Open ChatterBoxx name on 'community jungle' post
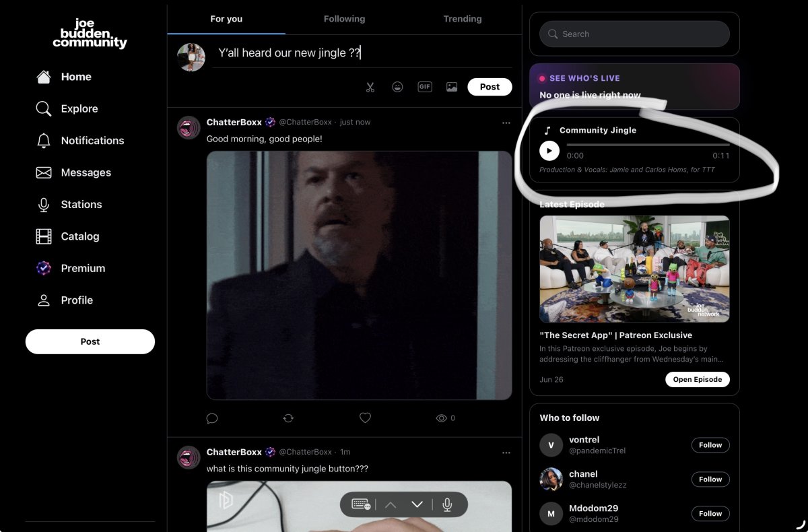 (234, 452)
